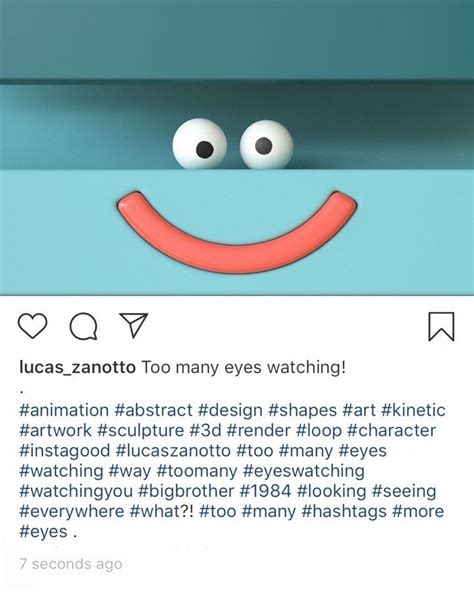Open the #lucaszanotto hashtag
Image resolution: width=474 pixels, height=592 pixels.
pos(173,451)
